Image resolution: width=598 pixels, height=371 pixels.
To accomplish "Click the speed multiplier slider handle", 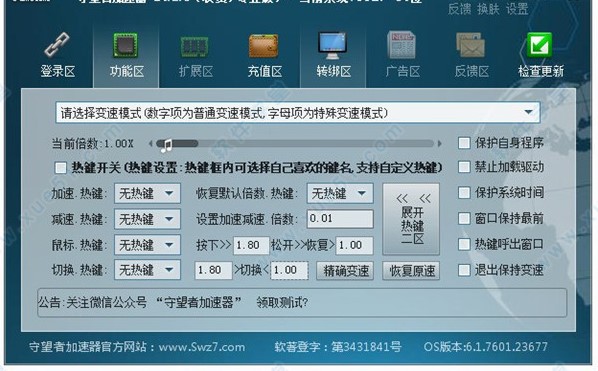I will pyautogui.click(x=166, y=145).
